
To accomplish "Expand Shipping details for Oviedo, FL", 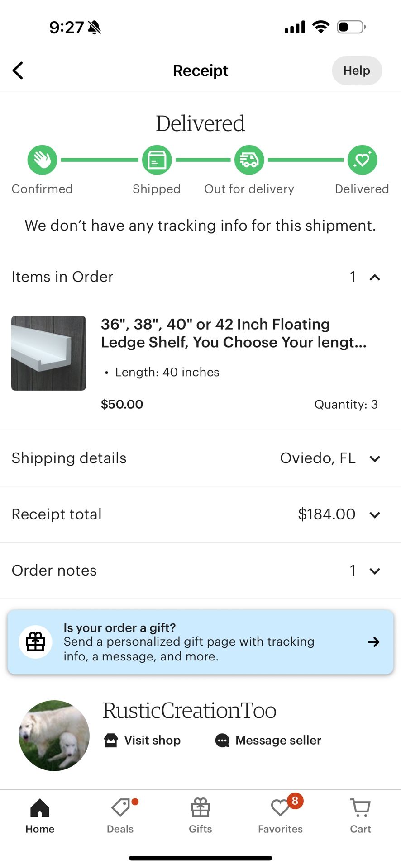I will (374, 458).
